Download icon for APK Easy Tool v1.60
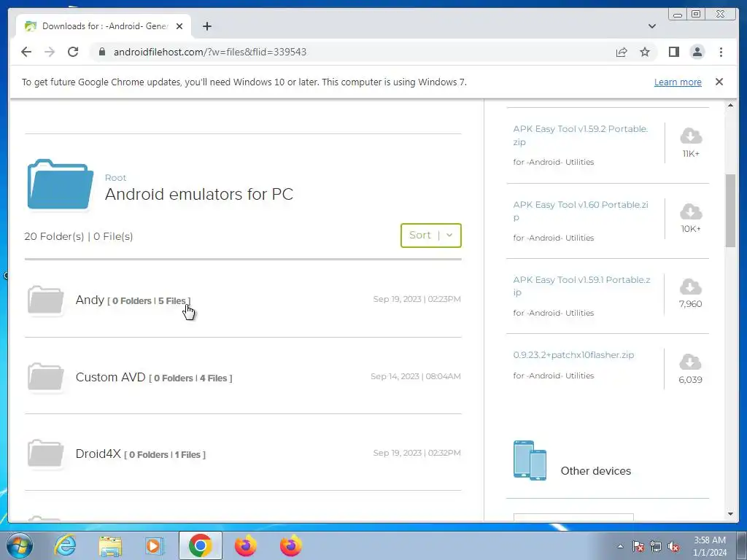This screenshot has height=560, width=747. pos(691,211)
